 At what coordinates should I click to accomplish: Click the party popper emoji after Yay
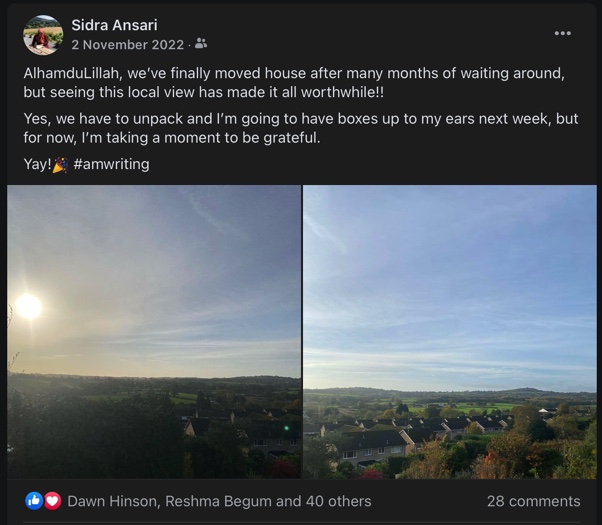[x=60, y=165]
